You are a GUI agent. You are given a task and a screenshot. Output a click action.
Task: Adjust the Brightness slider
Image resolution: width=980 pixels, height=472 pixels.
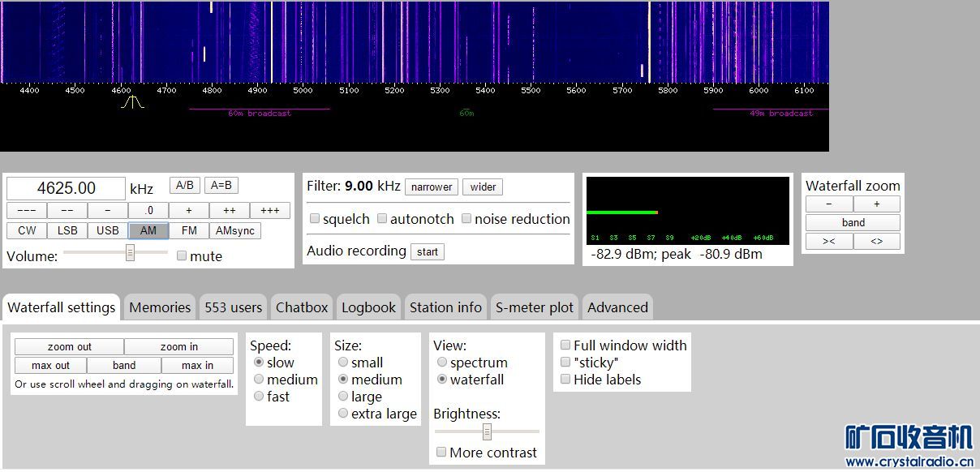(x=487, y=431)
